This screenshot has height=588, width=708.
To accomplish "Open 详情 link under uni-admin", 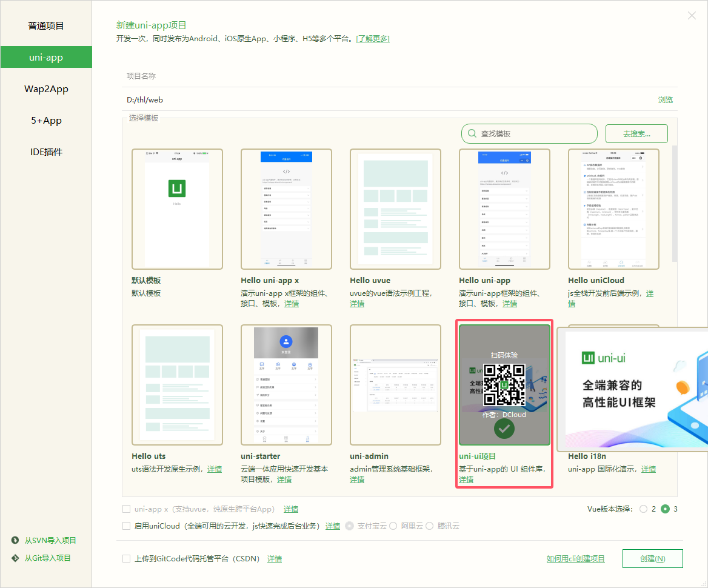I will tap(356, 479).
